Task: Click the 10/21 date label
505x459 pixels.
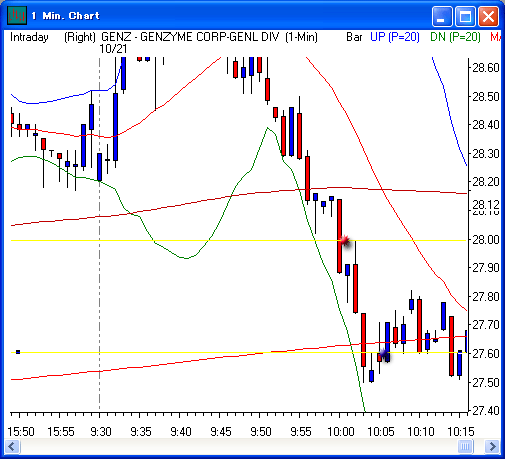Action: [x=113, y=49]
